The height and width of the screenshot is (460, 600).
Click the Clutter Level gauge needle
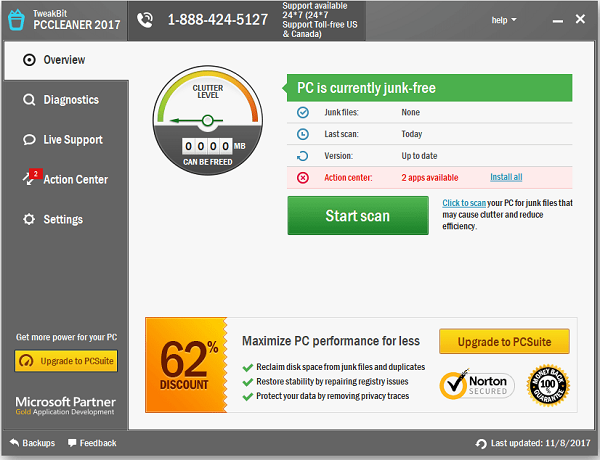(196, 121)
